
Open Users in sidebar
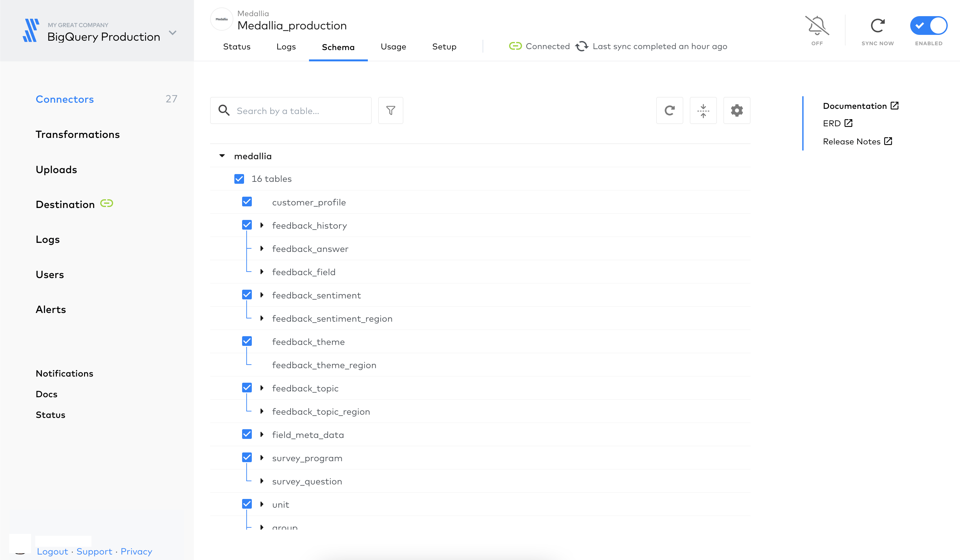tap(49, 275)
